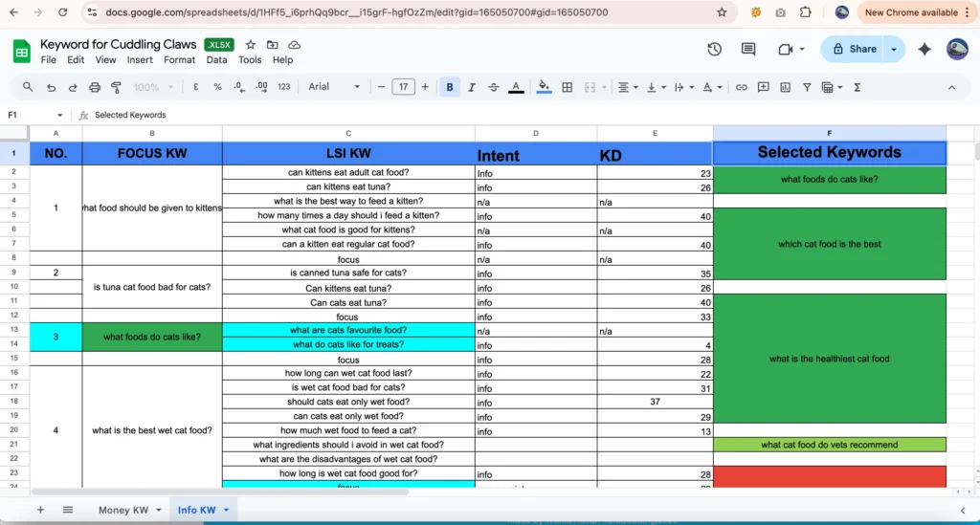Open the Format menu
The width and height of the screenshot is (980, 525).
[x=179, y=59]
